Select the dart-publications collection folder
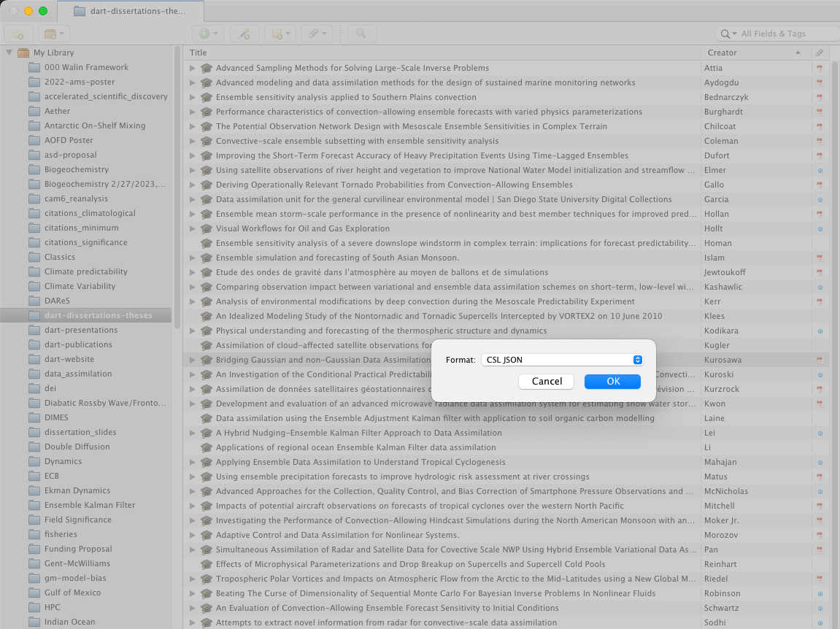The image size is (840, 629). point(78,344)
